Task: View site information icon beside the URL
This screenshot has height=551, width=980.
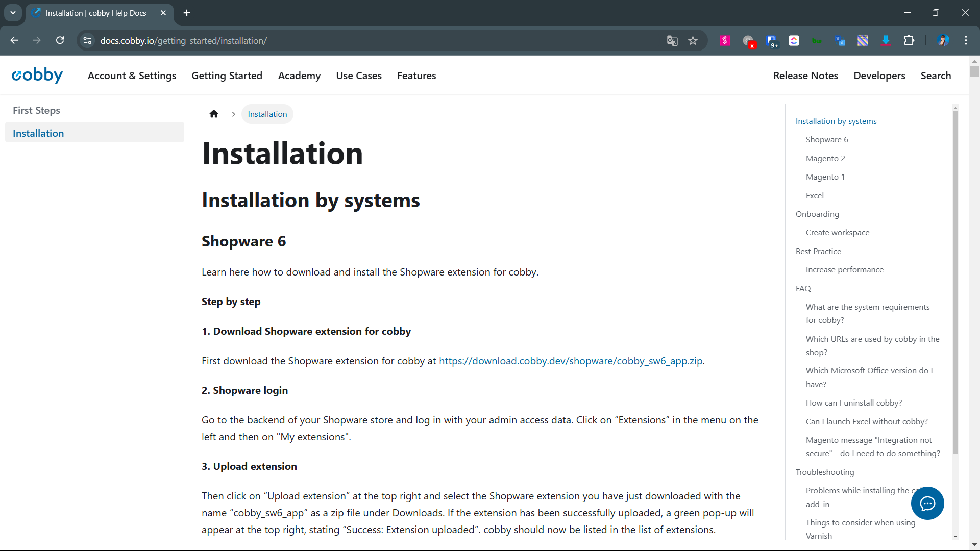Action: click(x=87, y=41)
